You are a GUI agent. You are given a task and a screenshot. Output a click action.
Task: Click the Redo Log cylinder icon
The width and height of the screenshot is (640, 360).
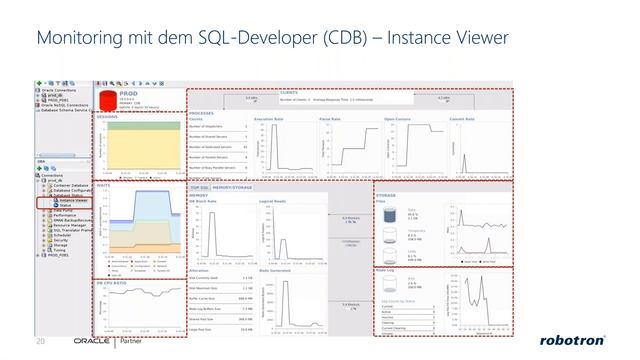tap(390, 284)
